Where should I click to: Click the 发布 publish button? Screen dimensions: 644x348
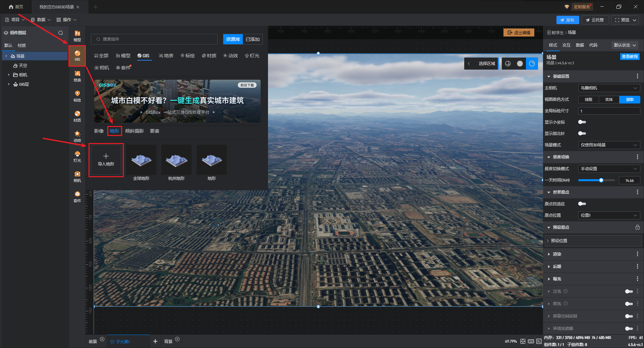567,20
